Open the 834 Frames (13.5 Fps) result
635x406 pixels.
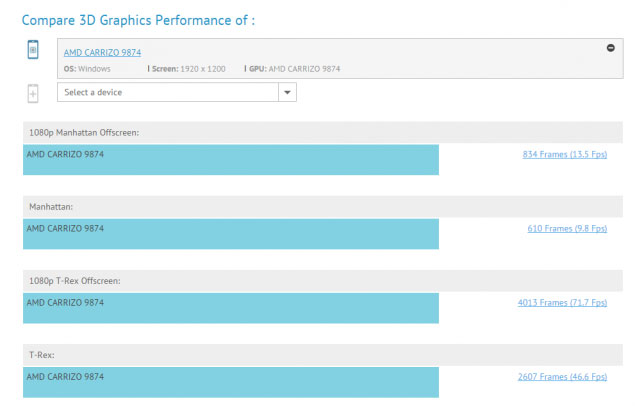[x=564, y=155]
